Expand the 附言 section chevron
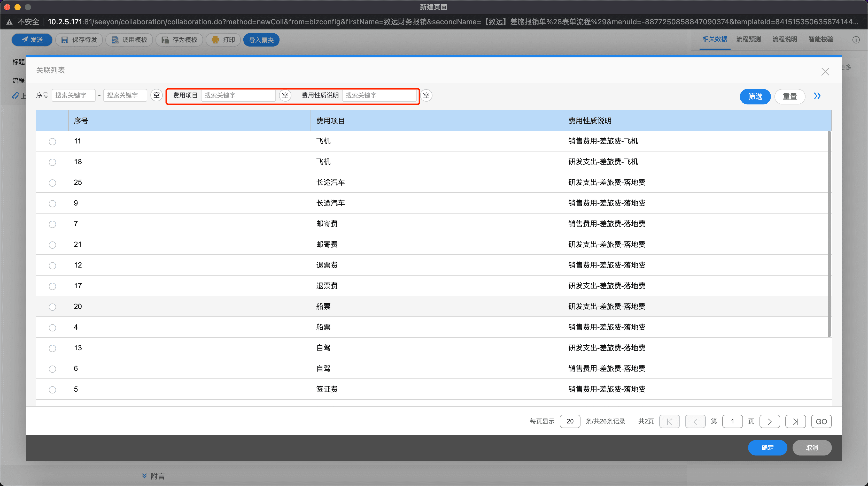Viewport: 868px width, 486px height. (144, 476)
